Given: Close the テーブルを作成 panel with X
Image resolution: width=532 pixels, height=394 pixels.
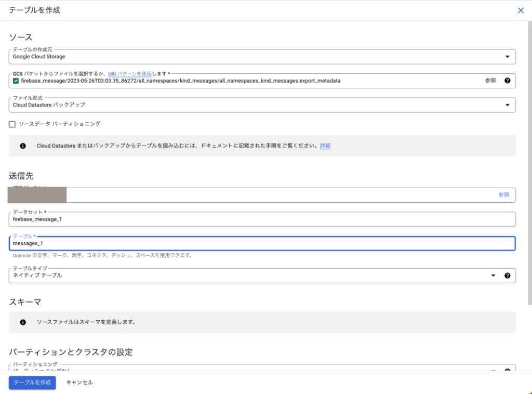Looking at the screenshot, I should (521, 10).
